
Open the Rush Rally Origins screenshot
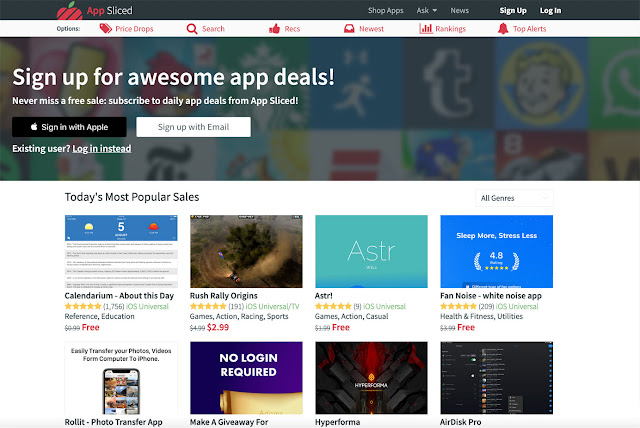(x=246, y=251)
